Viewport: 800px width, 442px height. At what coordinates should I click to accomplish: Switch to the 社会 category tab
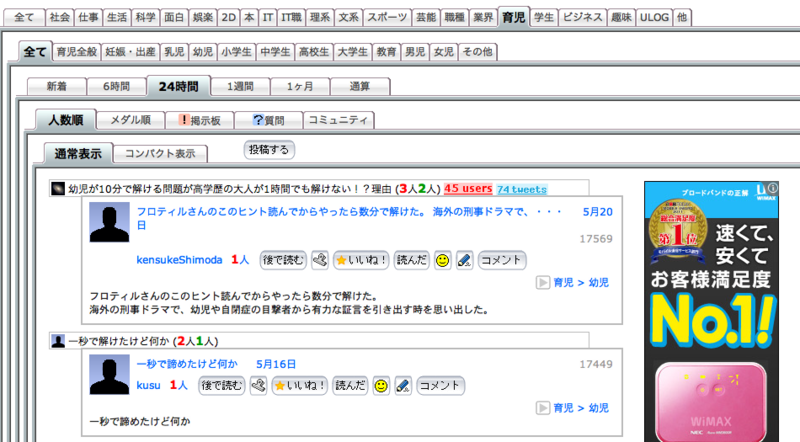click(60, 17)
